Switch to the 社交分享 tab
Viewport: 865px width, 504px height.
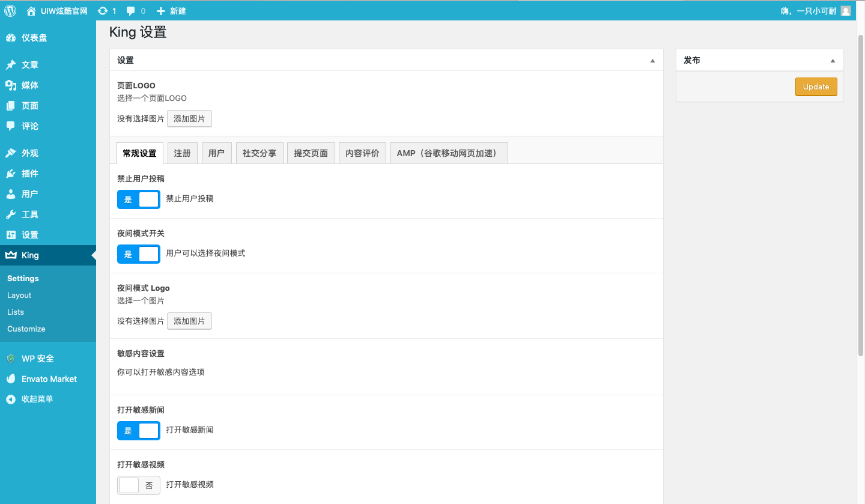tap(259, 153)
